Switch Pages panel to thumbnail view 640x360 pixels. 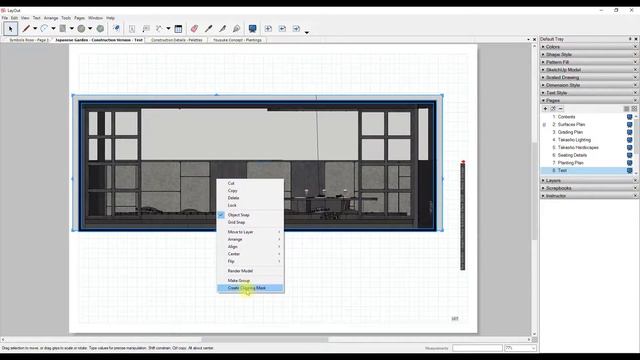pos(634,109)
